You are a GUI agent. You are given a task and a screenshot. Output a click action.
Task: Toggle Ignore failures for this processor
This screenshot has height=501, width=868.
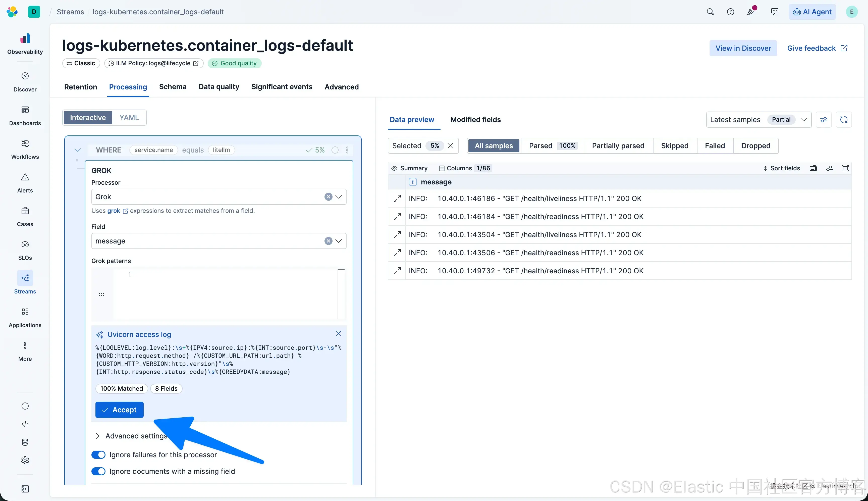click(98, 455)
